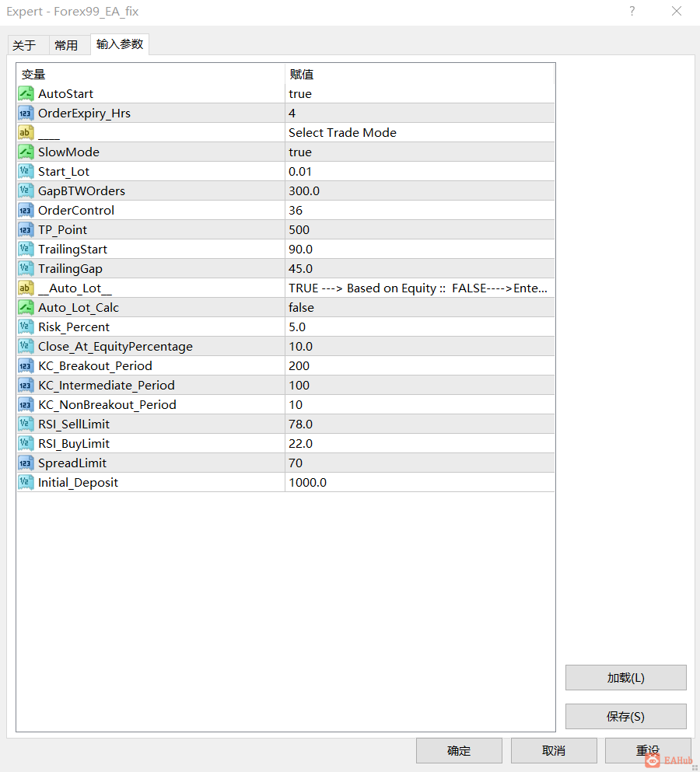
Task: Click the double icon beside Risk_Percent
Action: [26, 327]
